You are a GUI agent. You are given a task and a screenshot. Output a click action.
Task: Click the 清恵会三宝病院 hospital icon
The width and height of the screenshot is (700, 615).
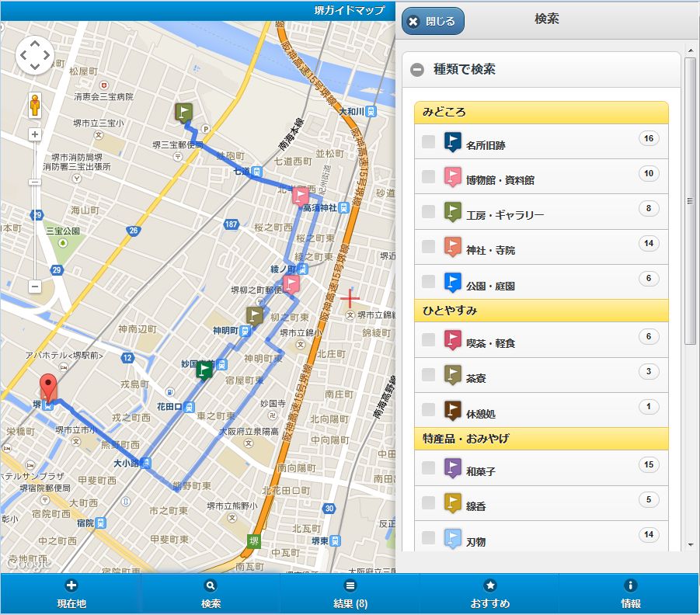[x=103, y=85]
